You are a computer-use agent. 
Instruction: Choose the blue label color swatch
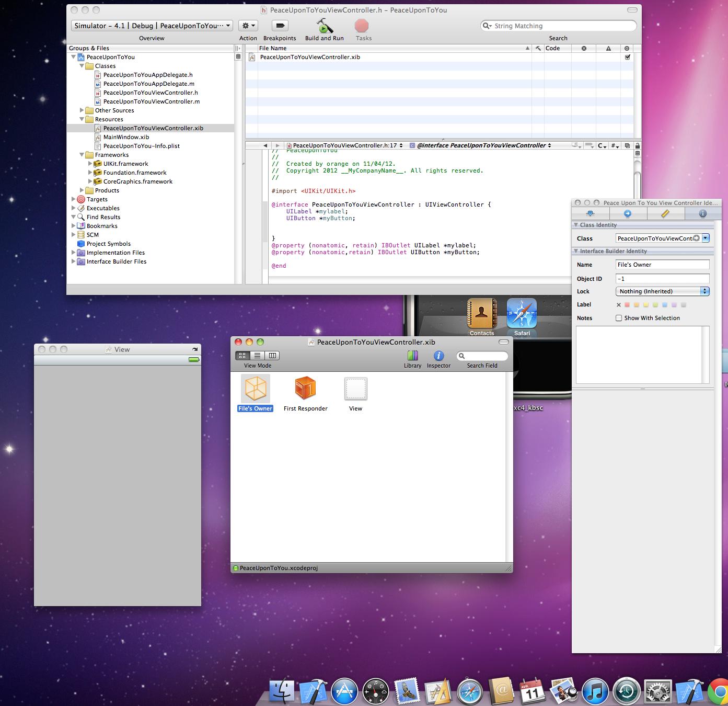coord(665,305)
